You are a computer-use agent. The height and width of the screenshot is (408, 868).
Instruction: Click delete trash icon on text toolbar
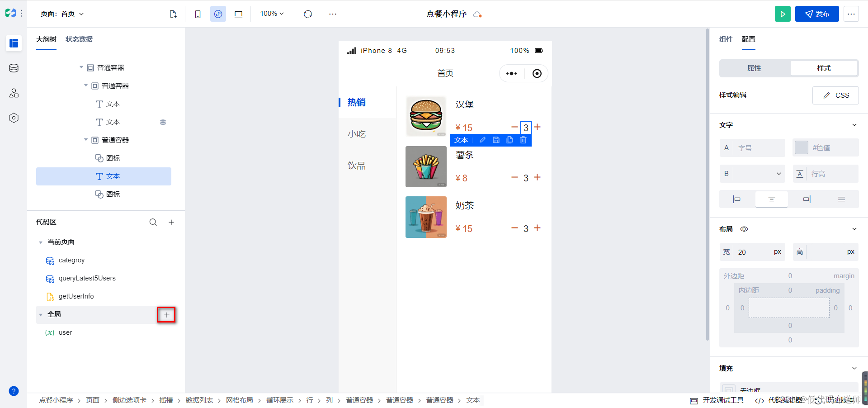(x=523, y=140)
